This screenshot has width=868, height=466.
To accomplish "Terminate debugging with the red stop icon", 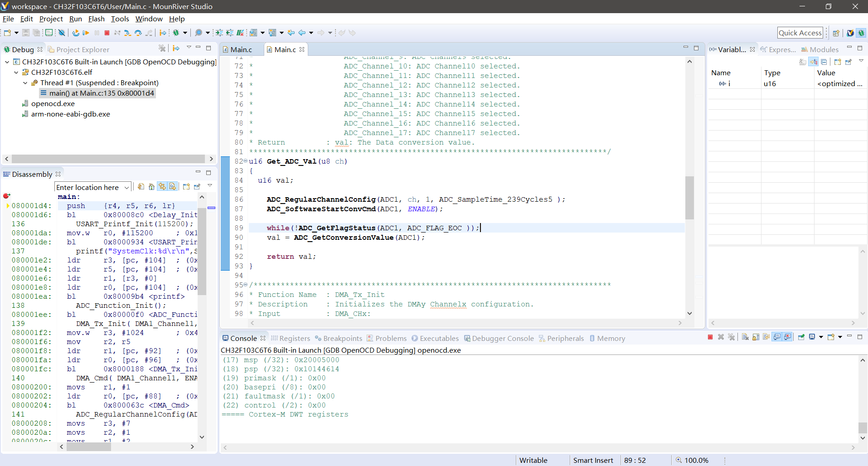I will pos(107,33).
